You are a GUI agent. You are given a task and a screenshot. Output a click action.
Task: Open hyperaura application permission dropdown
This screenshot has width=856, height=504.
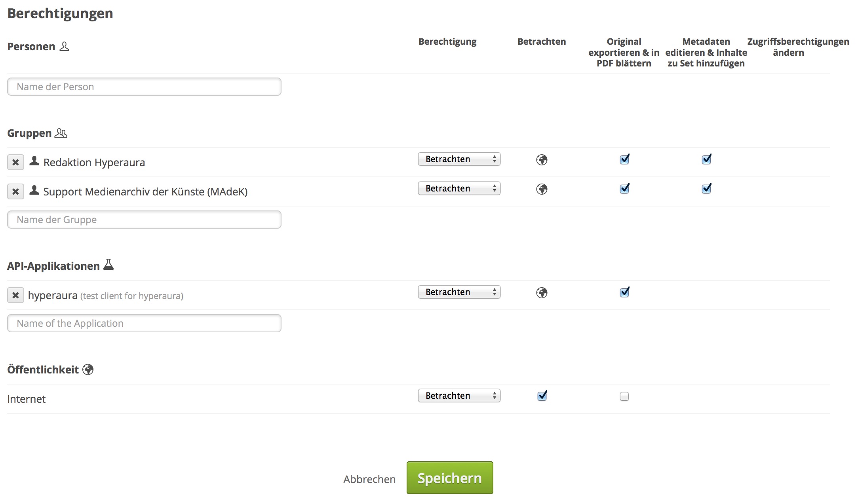(459, 292)
